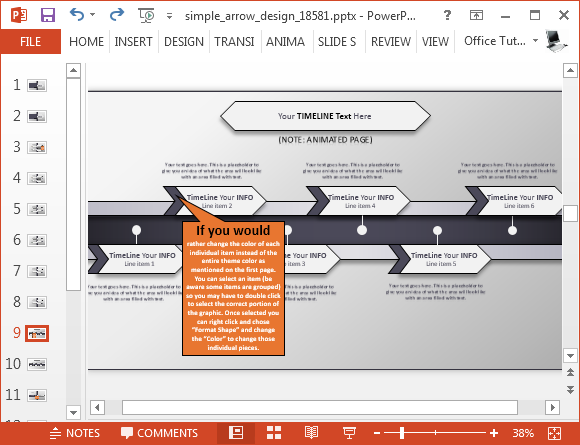The width and height of the screenshot is (580, 445).
Task: Open the DESIGN ribbon tab
Action: tap(184, 41)
